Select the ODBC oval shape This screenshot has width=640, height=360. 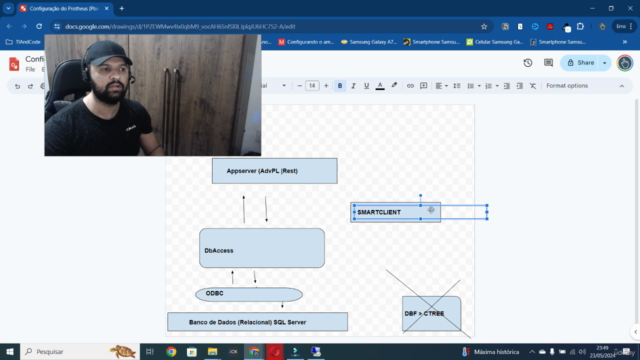tap(249, 294)
